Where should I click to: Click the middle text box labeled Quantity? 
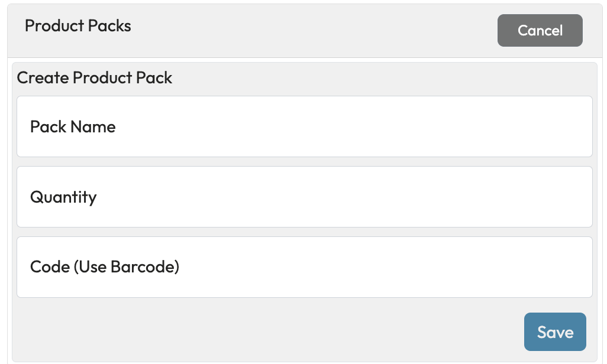(x=304, y=197)
